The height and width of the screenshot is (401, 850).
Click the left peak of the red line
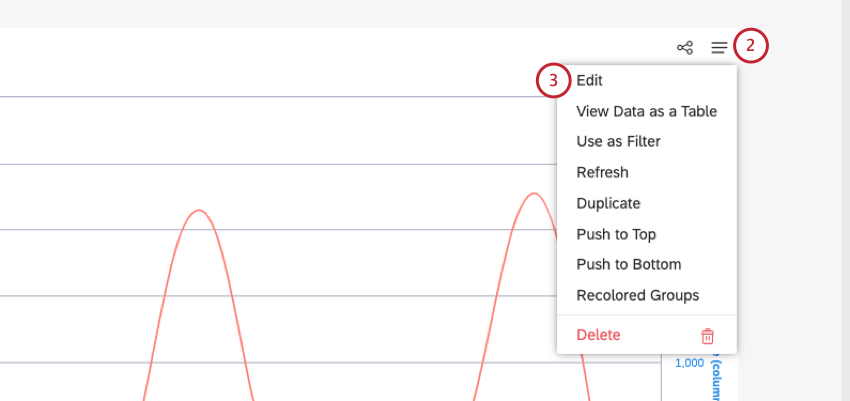pos(200,211)
